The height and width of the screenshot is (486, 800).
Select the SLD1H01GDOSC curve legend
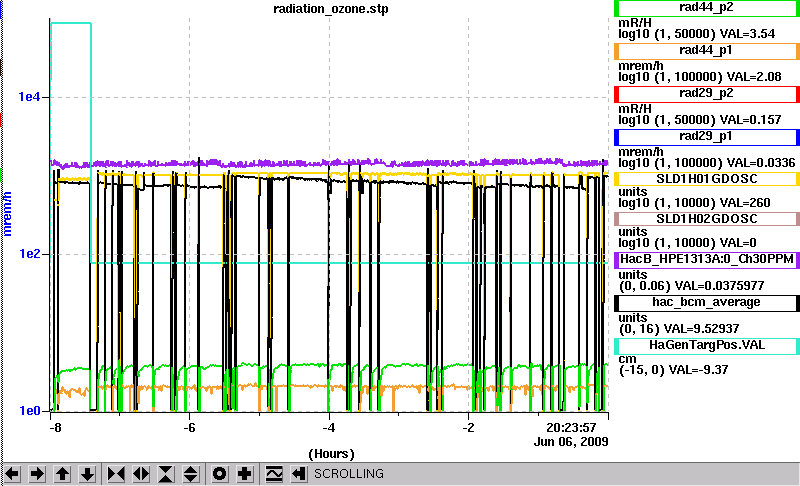(707, 180)
